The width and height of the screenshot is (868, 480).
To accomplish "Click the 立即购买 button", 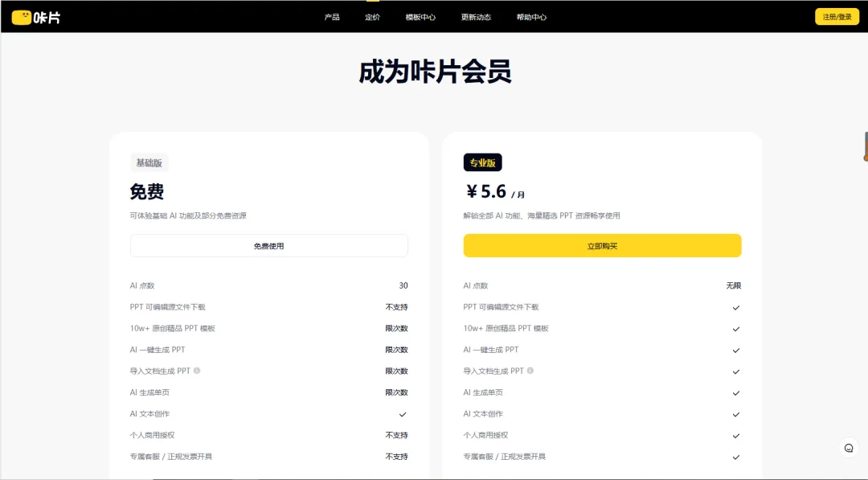I will 602,246.
